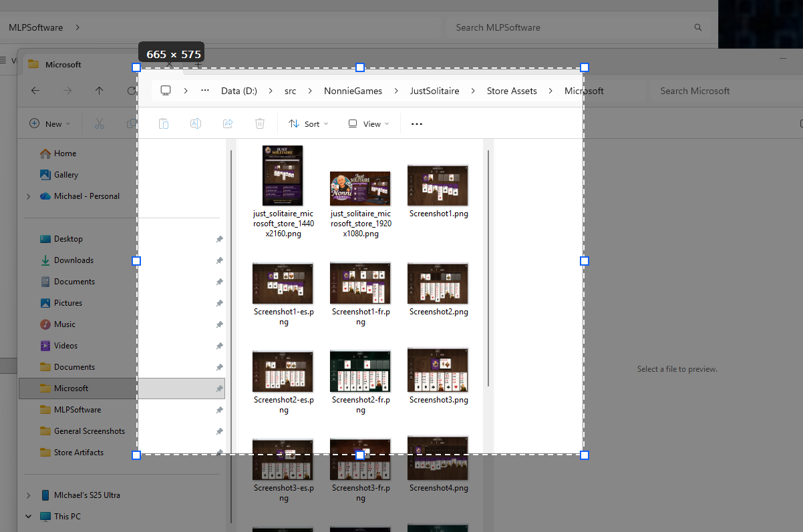Screen dimensions: 803x532
Task: Click the Delete trash can icon
Action: 260,123
